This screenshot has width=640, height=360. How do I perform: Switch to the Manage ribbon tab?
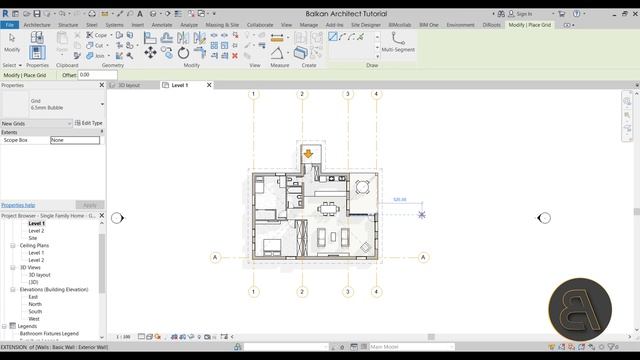pyautogui.click(x=309, y=25)
